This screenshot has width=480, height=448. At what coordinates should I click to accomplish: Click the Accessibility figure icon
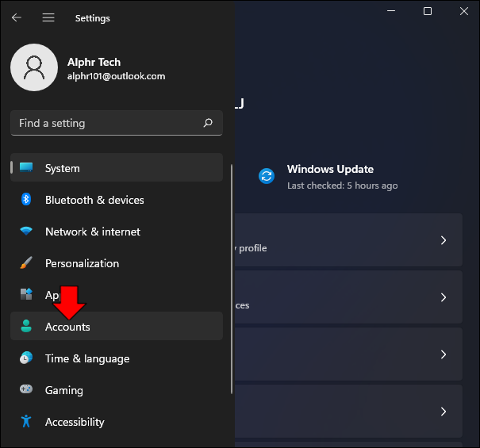point(26,421)
